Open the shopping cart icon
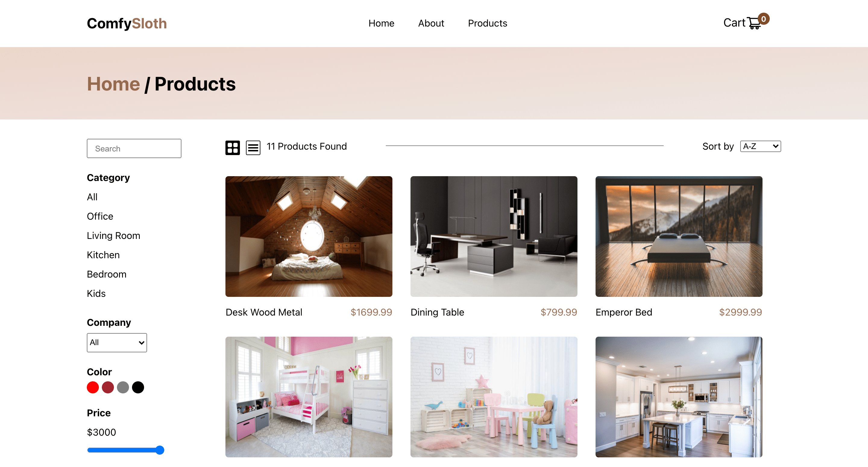 [754, 23]
